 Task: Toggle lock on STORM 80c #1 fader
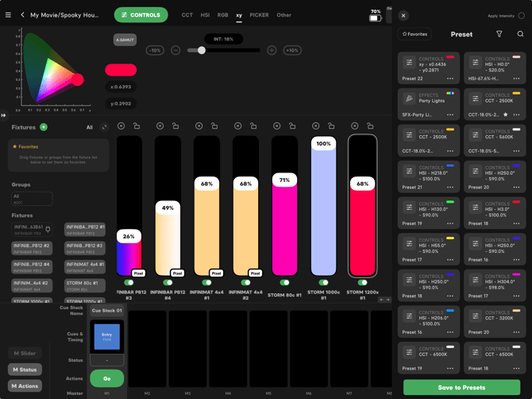click(292, 126)
